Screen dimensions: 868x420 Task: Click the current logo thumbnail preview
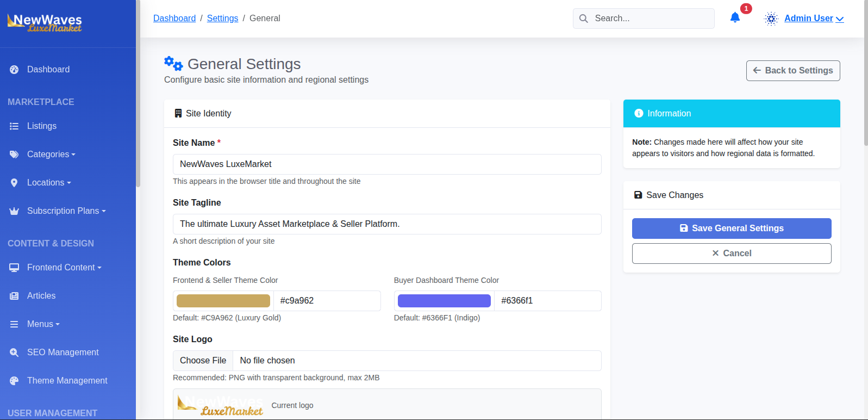pos(220,405)
